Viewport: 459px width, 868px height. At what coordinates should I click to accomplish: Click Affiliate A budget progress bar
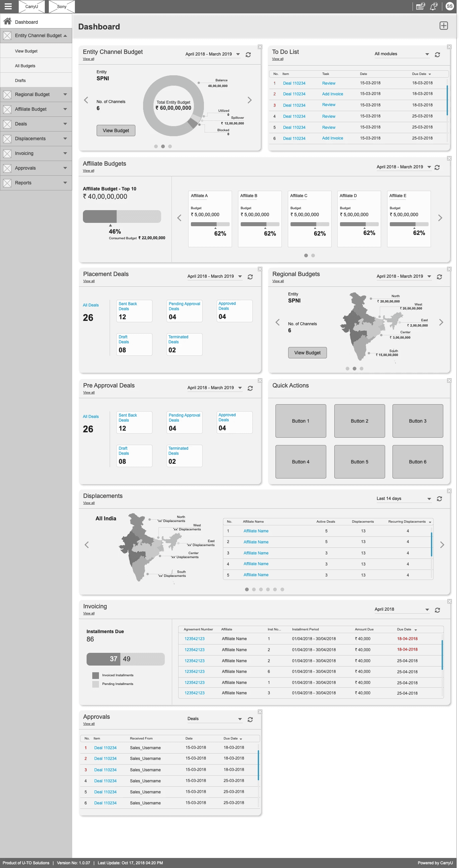tap(210, 225)
